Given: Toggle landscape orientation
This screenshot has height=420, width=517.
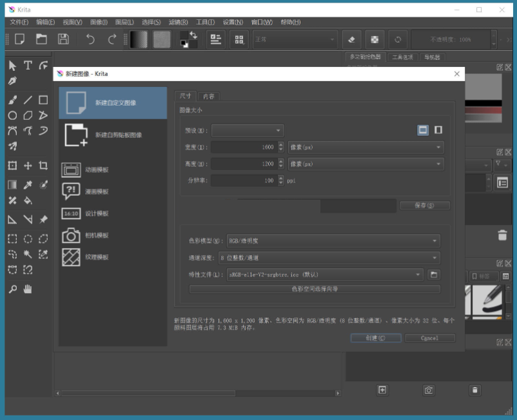Looking at the screenshot, I should (x=422, y=129).
